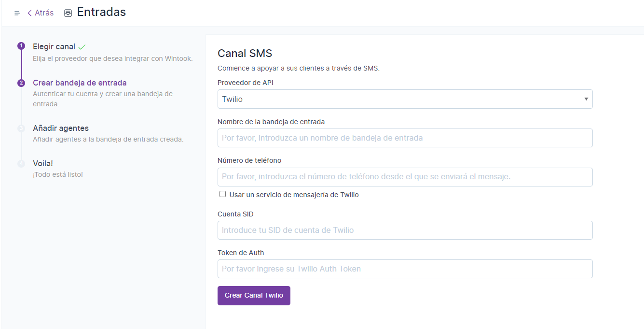Select the Voila! final step title
Image resolution: width=644 pixels, height=329 pixels.
point(43,163)
